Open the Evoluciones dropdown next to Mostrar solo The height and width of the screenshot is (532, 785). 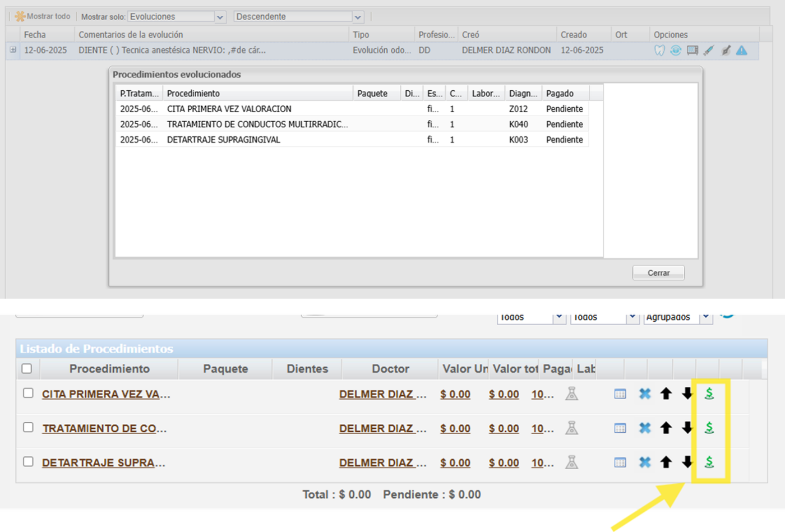220,17
